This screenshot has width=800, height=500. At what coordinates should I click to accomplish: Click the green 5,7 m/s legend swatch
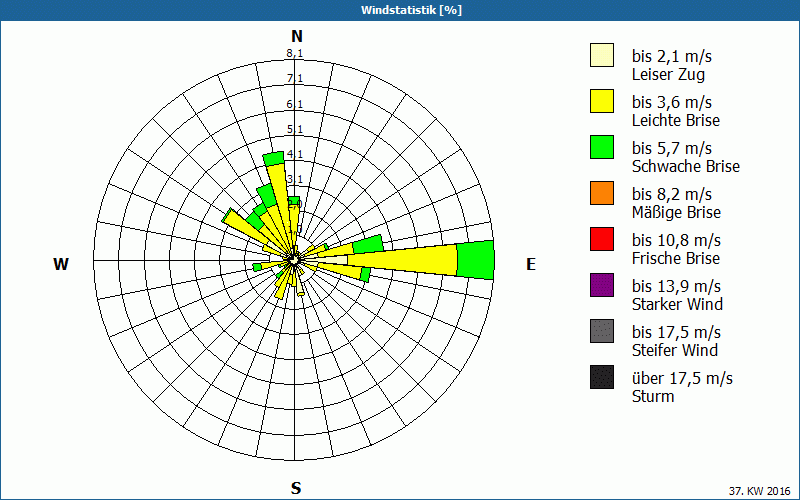click(602, 147)
